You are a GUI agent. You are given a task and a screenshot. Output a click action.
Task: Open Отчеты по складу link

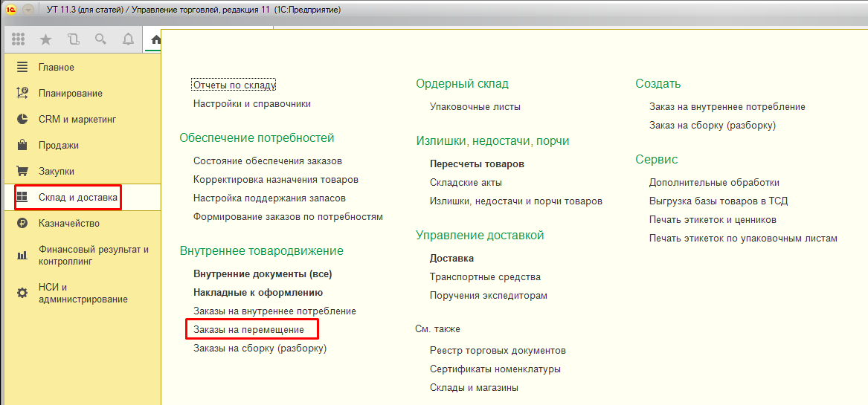pos(234,85)
